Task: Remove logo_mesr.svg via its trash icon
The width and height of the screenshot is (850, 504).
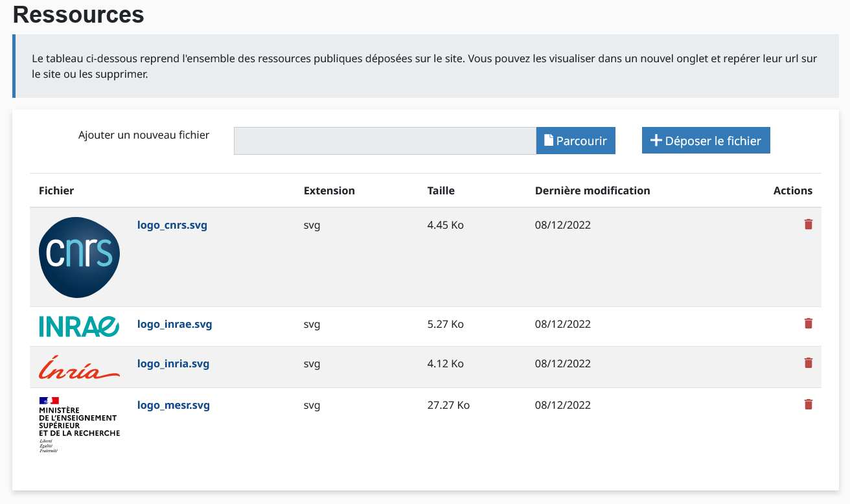Action: pos(808,404)
